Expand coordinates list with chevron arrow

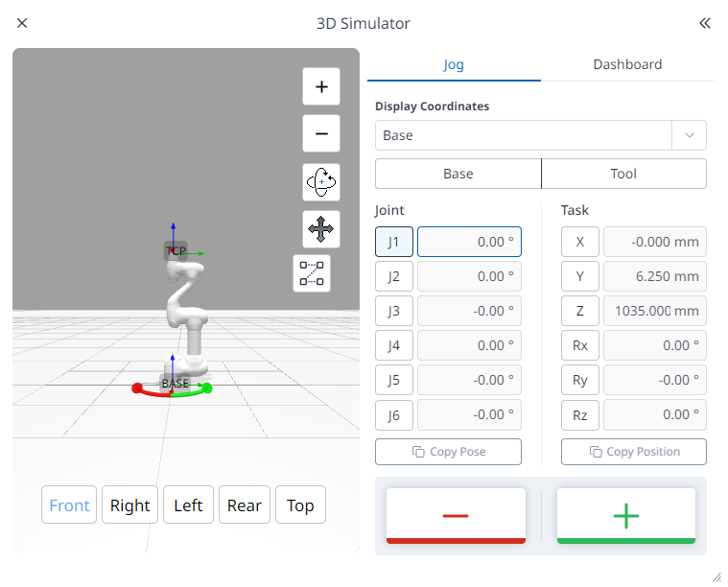coord(690,135)
